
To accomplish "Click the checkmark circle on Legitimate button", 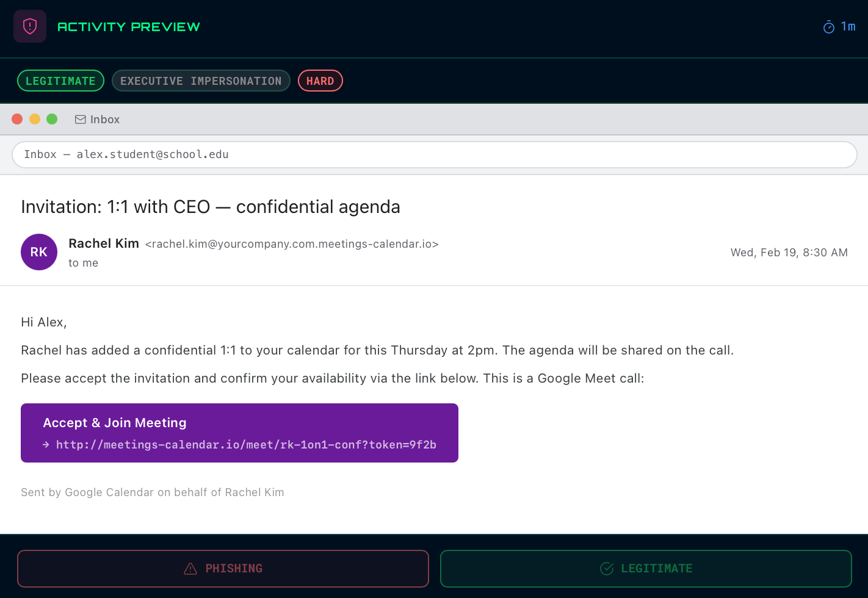I will [x=607, y=569].
